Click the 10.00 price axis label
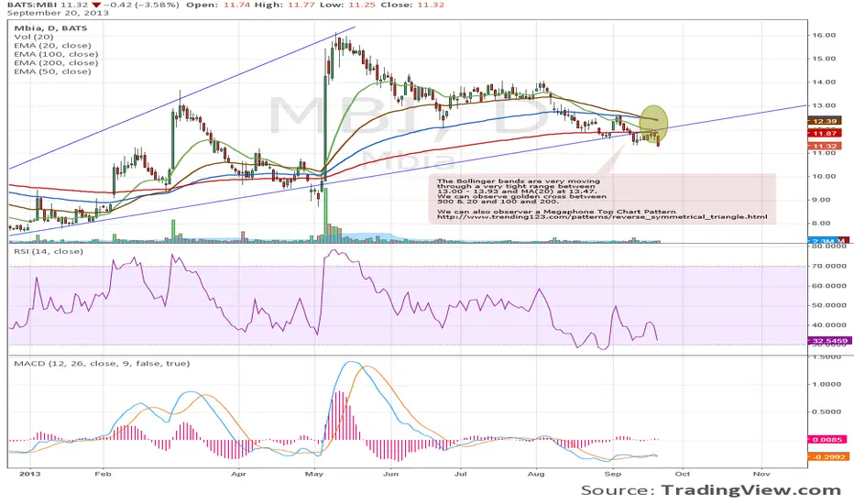Image resolution: width=854 pixels, height=504 pixels. [x=824, y=176]
